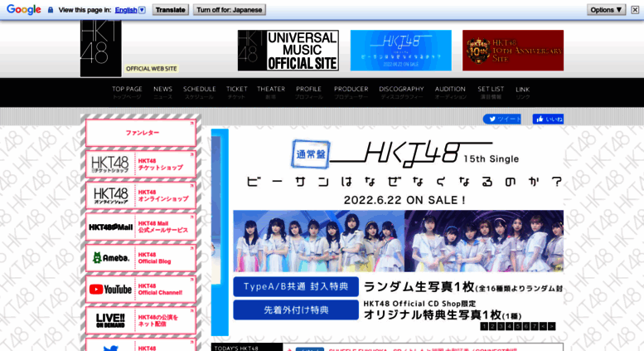644x351 pixels.
Task: Click the Twitter tweet share button
Action: coord(502,119)
